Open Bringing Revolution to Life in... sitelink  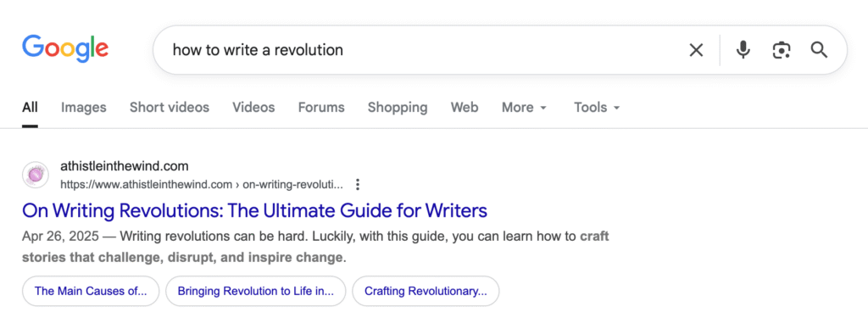pyautogui.click(x=256, y=291)
